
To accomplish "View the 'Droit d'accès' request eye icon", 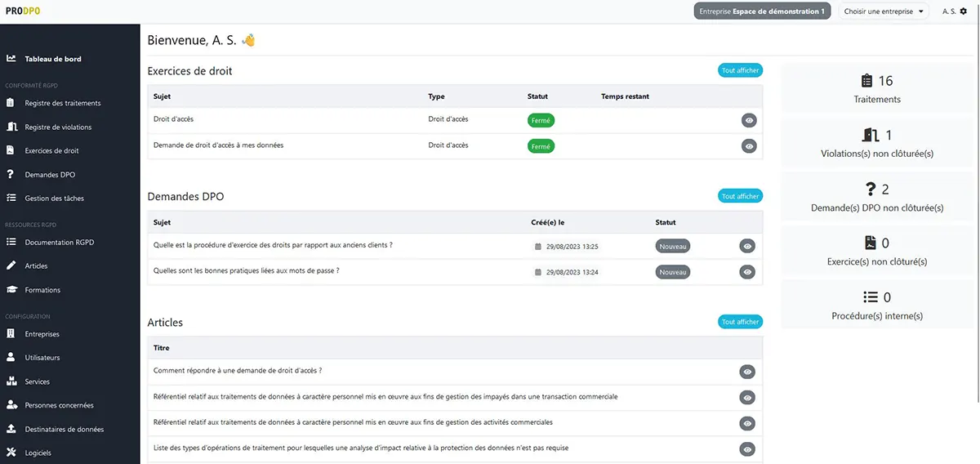I will click(x=749, y=120).
